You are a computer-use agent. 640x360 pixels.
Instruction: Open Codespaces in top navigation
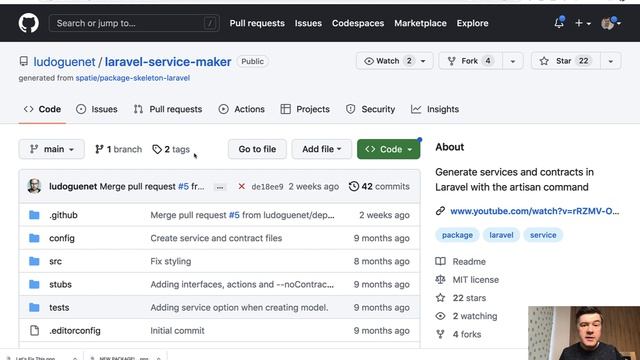pyautogui.click(x=358, y=23)
